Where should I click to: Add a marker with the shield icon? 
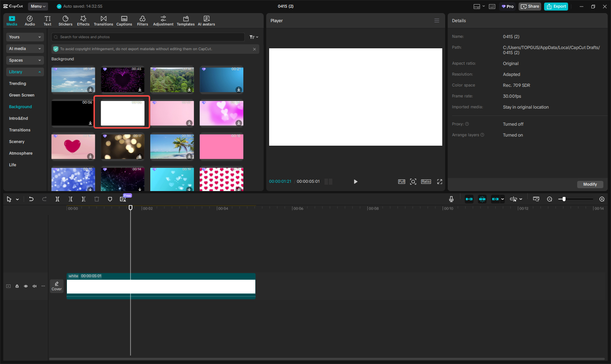coord(110,199)
